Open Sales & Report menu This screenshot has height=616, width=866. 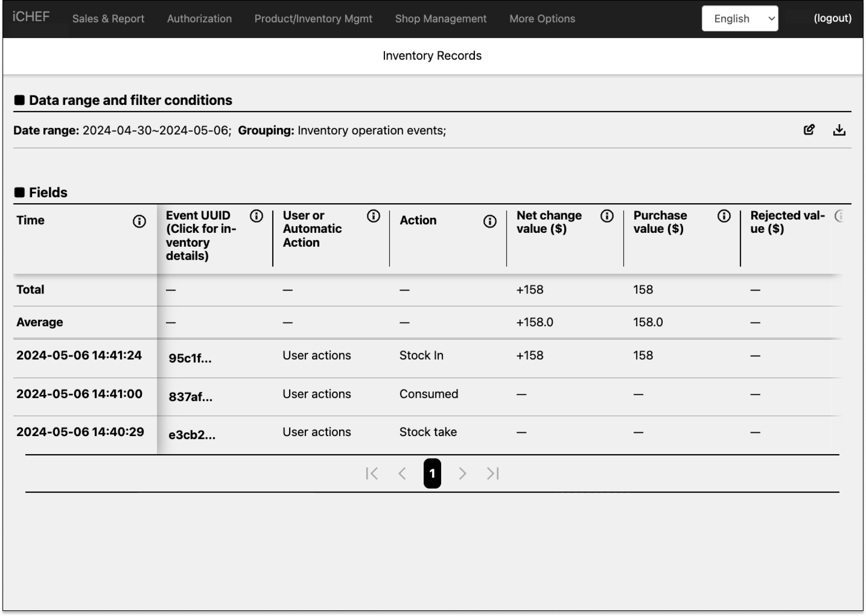108,18
